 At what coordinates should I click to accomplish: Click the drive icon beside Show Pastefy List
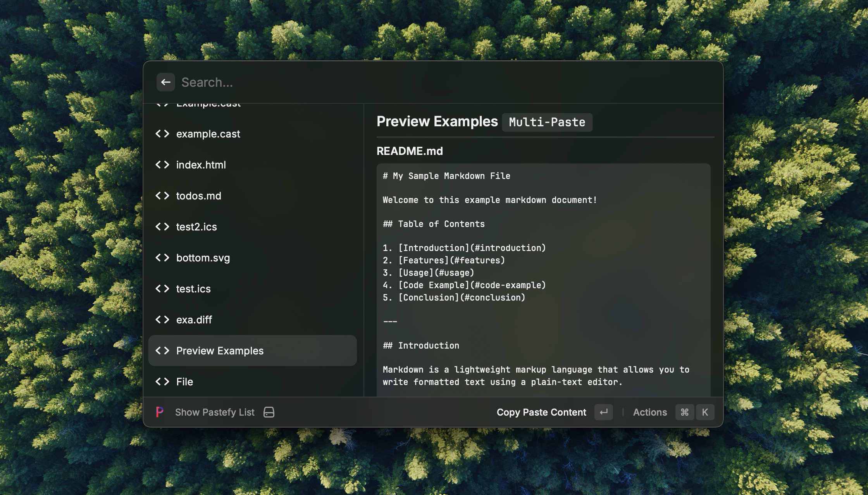point(269,412)
